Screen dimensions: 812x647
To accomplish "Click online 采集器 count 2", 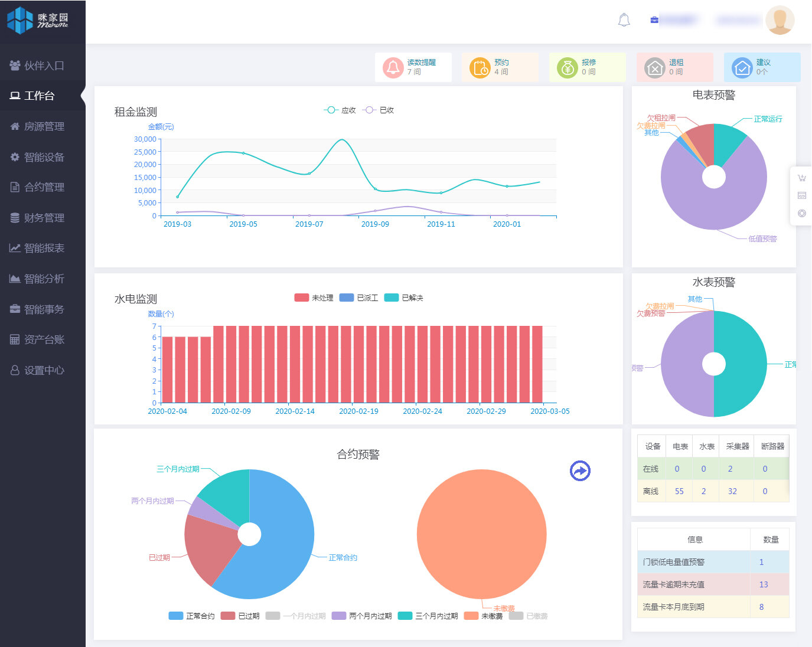I will [x=730, y=469].
